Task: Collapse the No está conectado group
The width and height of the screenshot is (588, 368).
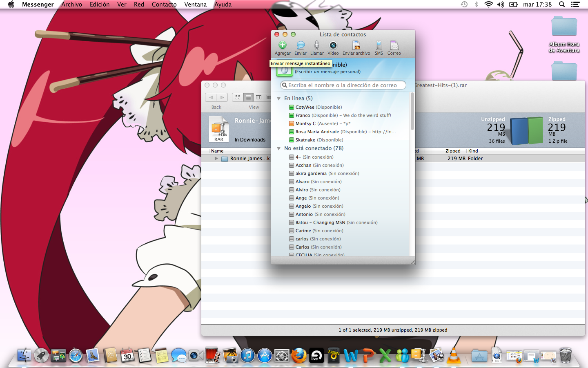Action: coord(279,148)
